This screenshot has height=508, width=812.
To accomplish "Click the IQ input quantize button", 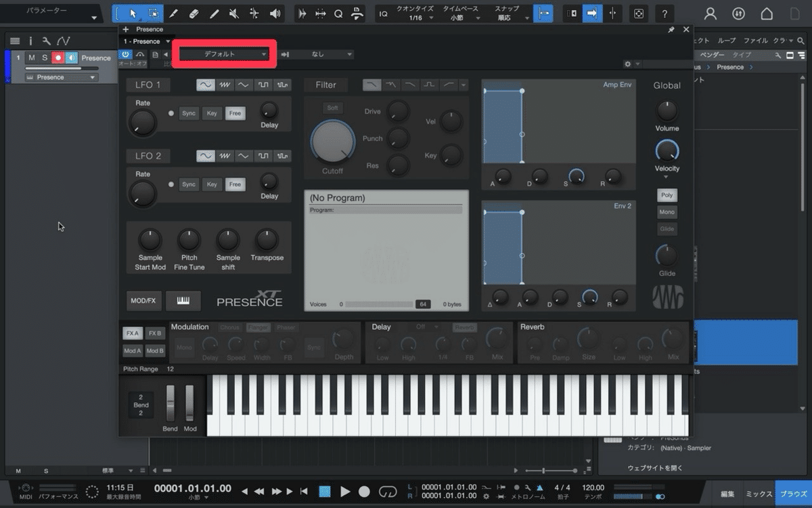I will (x=383, y=13).
